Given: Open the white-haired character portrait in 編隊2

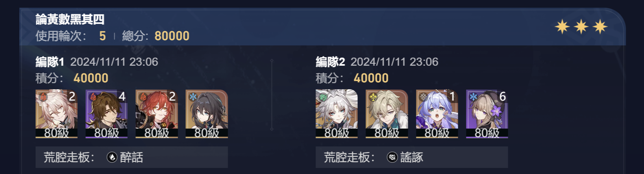Looking at the screenshot, I should coord(337,114).
